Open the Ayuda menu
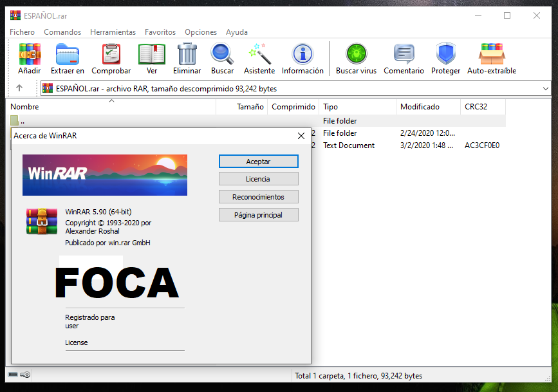Image resolution: width=558 pixels, height=392 pixels. tap(237, 32)
